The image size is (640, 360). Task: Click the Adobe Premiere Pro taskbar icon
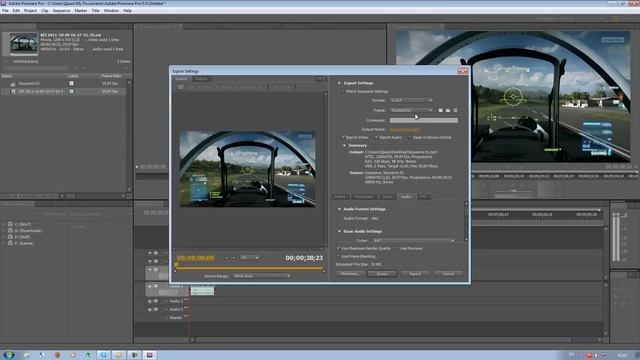point(149,355)
